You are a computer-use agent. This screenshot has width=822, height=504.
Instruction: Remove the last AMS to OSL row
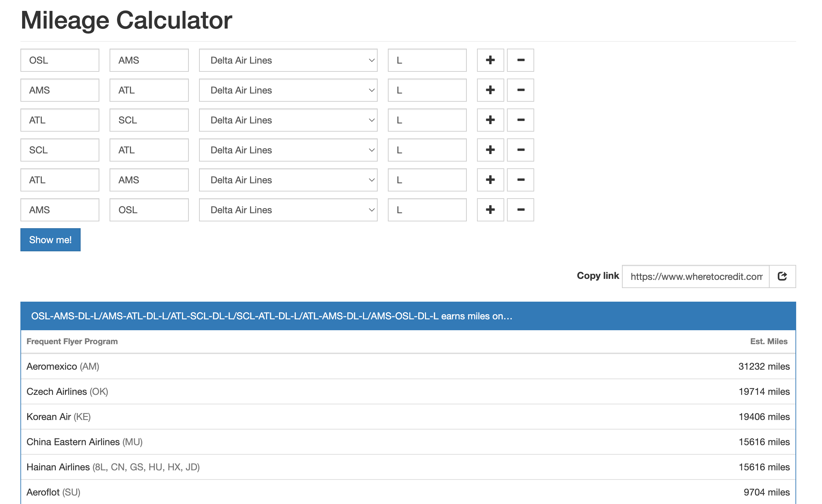tap(520, 210)
